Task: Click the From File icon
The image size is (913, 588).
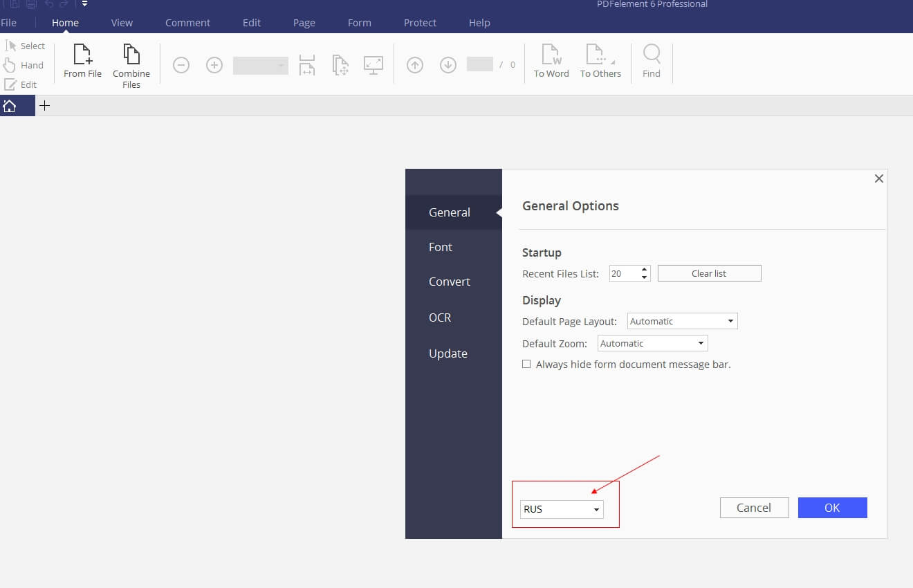Action: pos(82,55)
